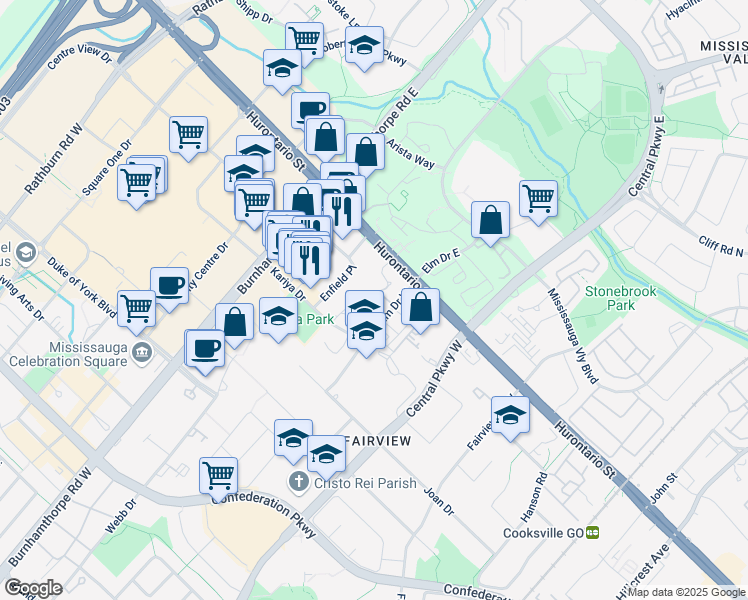Open the graduation cap marker covering Kariya Park label
748x600 pixels.
click(279, 320)
